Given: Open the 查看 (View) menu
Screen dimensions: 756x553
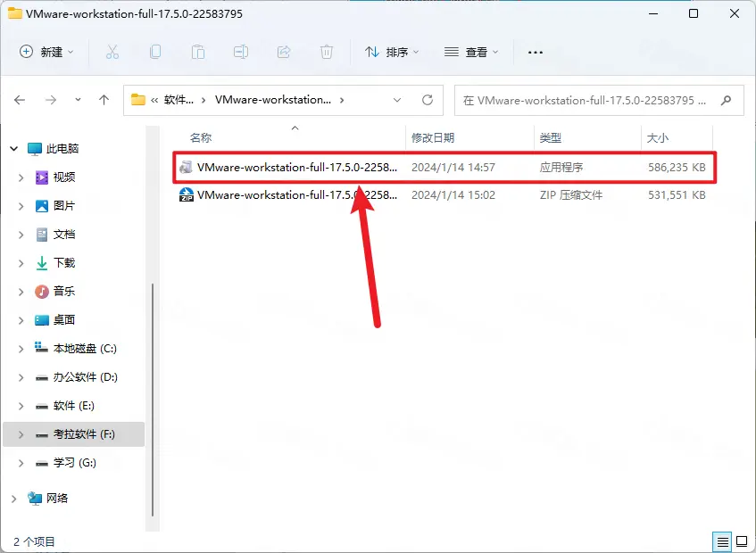Looking at the screenshot, I should tap(470, 53).
